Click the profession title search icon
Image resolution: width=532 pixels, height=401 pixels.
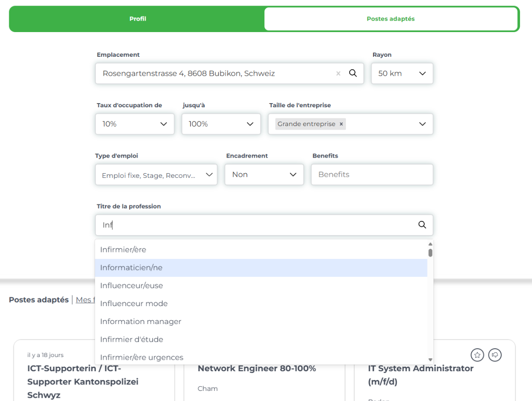(422, 225)
